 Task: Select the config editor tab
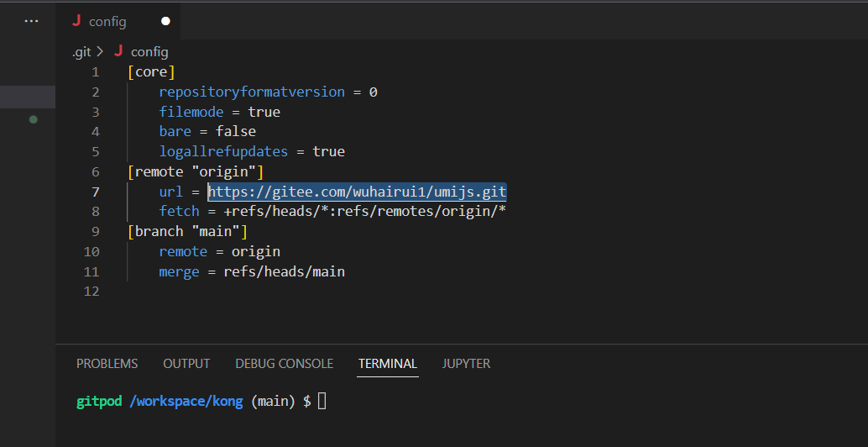[x=107, y=21]
